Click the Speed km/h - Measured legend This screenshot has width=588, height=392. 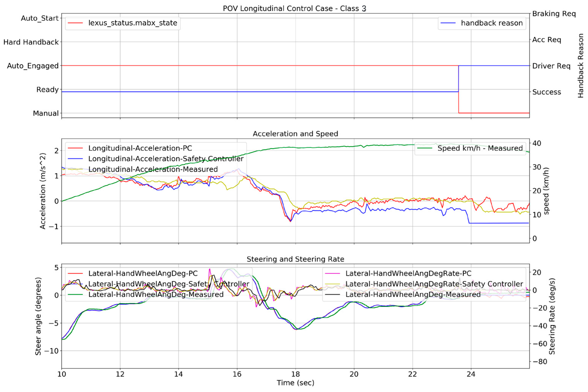click(480, 148)
